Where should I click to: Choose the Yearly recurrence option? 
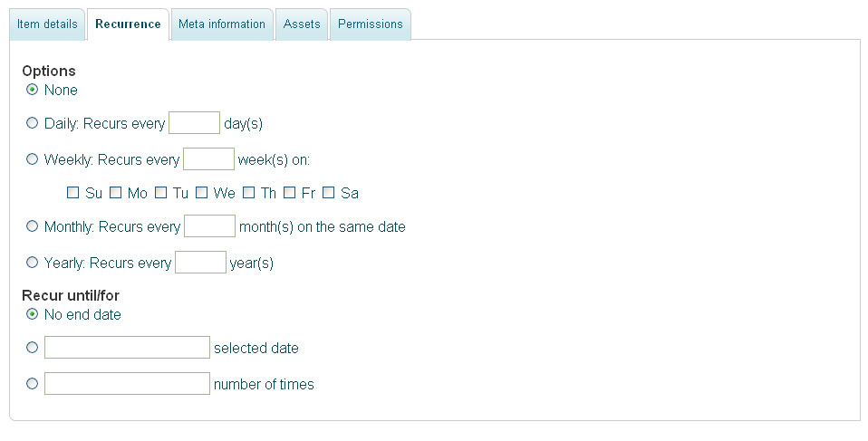pyautogui.click(x=32, y=263)
